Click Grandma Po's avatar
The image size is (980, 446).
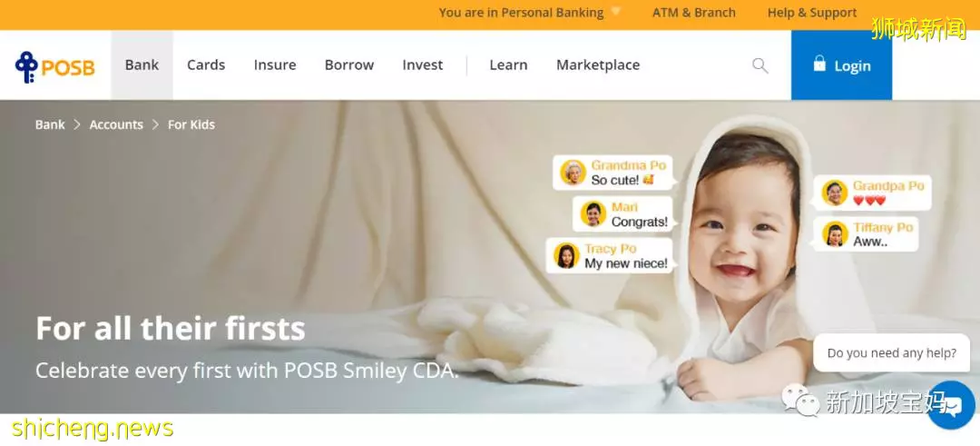click(573, 173)
